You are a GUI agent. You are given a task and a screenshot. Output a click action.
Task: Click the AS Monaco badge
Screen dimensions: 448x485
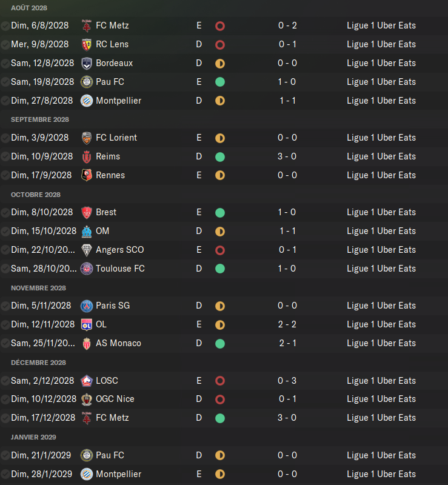coord(87,343)
